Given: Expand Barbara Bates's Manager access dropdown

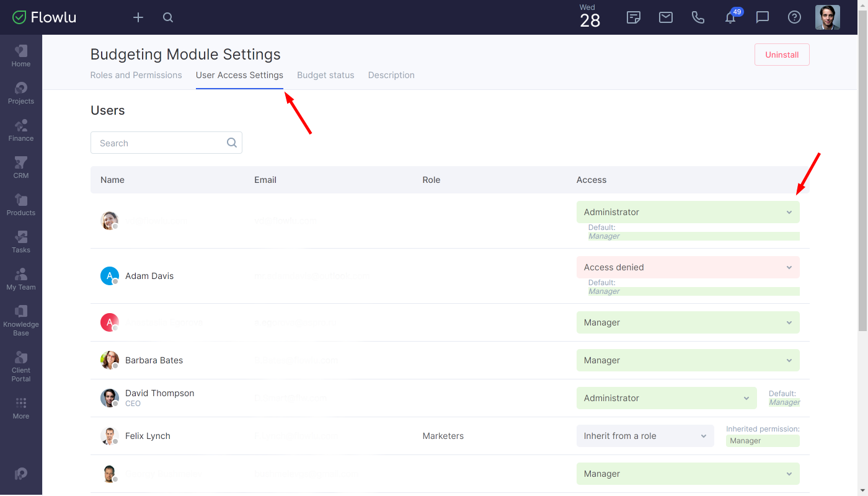Looking at the screenshot, I should [688, 360].
